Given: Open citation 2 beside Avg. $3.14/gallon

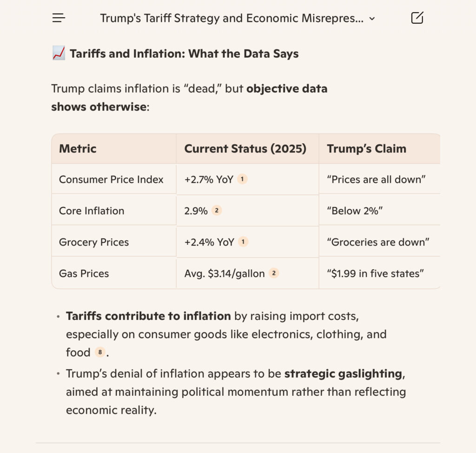Looking at the screenshot, I should click(274, 273).
